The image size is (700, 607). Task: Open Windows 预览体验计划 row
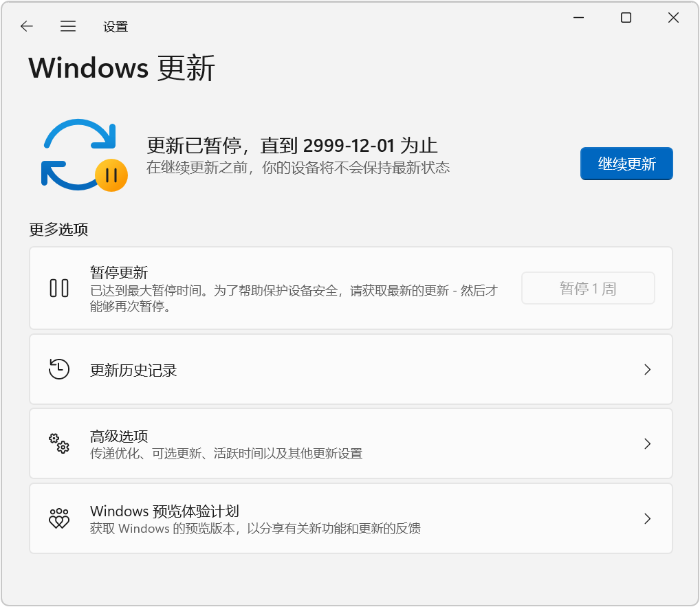tap(351, 518)
